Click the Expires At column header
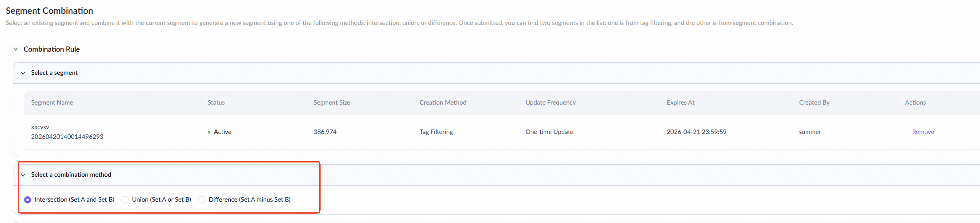This screenshot has height=223, width=980. point(680,103)
